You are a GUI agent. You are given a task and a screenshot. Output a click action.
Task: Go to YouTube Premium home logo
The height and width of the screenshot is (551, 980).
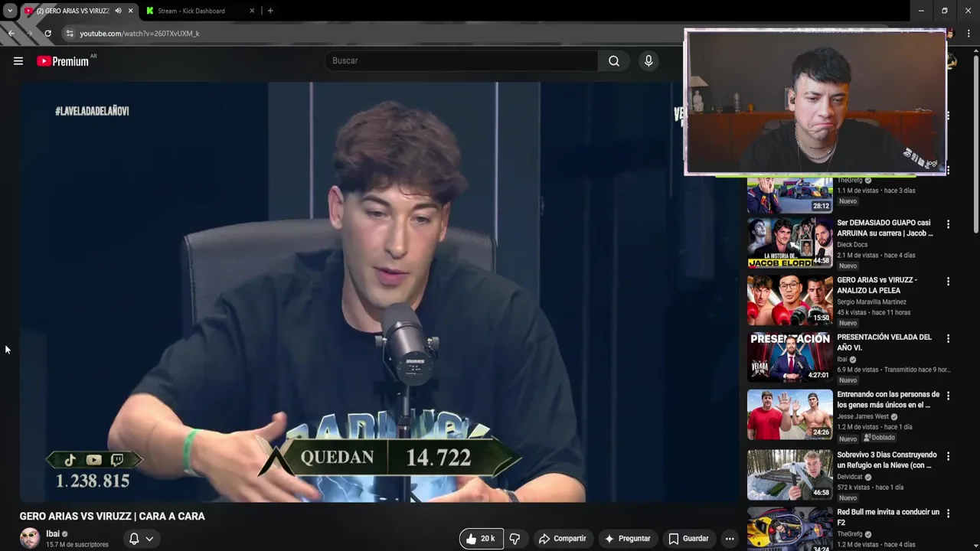click(64, 61)
